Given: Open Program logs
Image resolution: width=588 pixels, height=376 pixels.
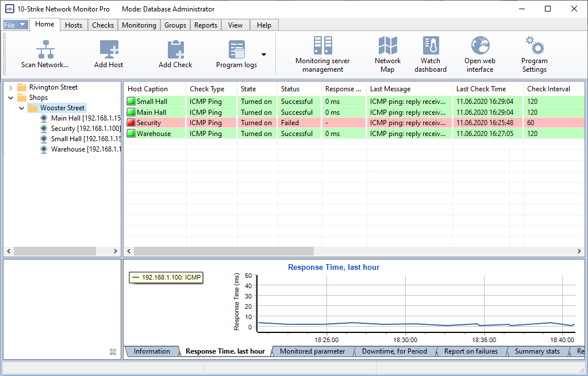Looking at the screenshot, I should coord(237,55).
